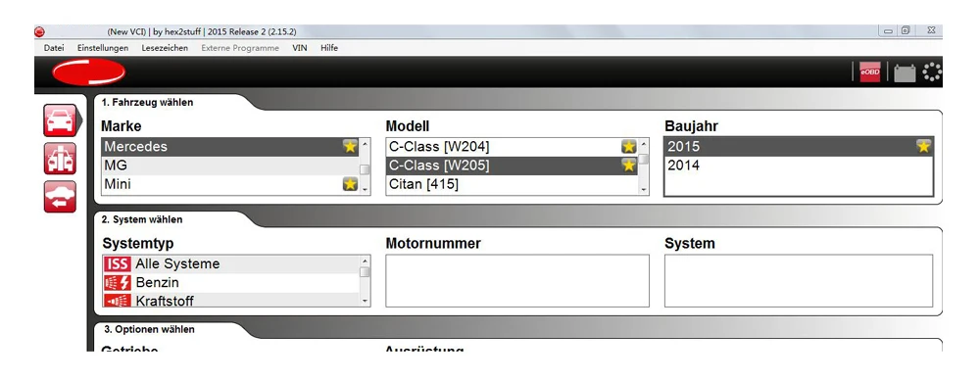Toggle the Mini brand favorite star

[x=350, y=184]
